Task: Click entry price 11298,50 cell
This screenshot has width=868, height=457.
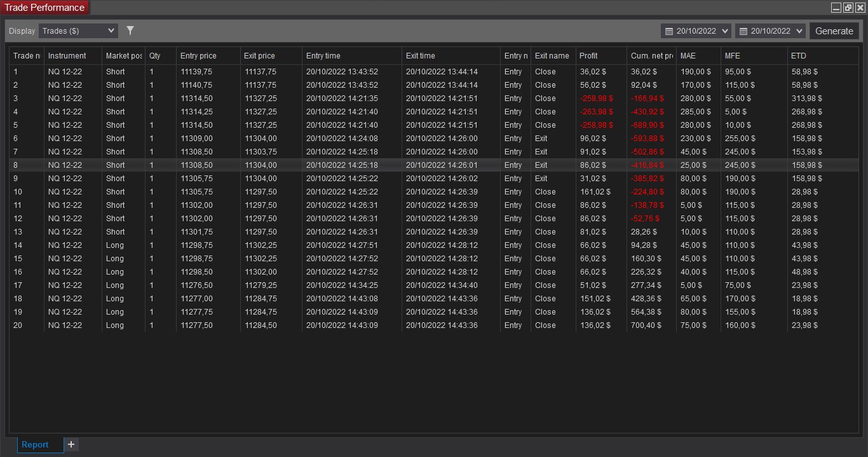Action: 196,272
